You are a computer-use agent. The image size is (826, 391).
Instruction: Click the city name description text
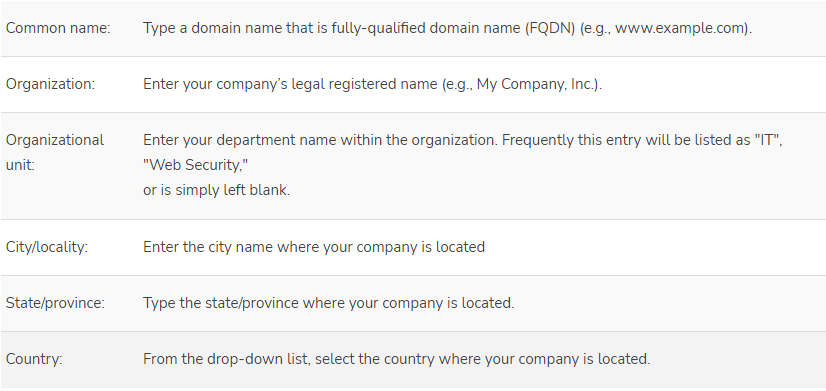coord(314,247)
